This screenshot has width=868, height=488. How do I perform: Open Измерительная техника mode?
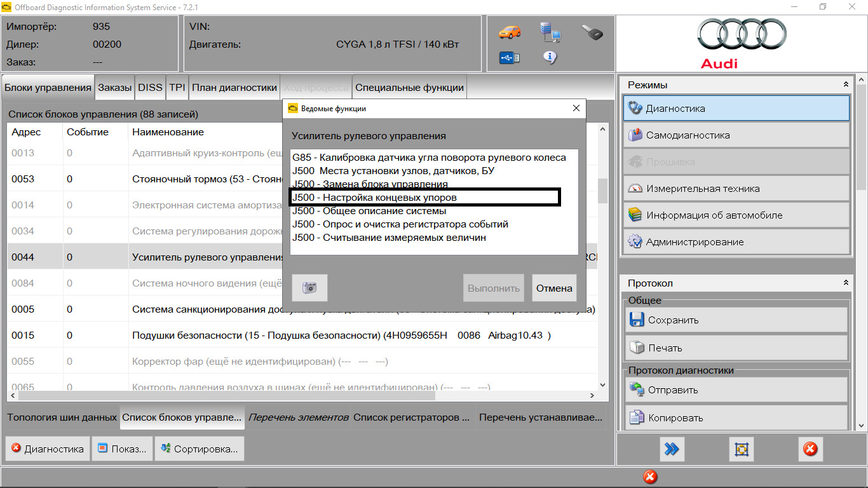coord(736,188)
